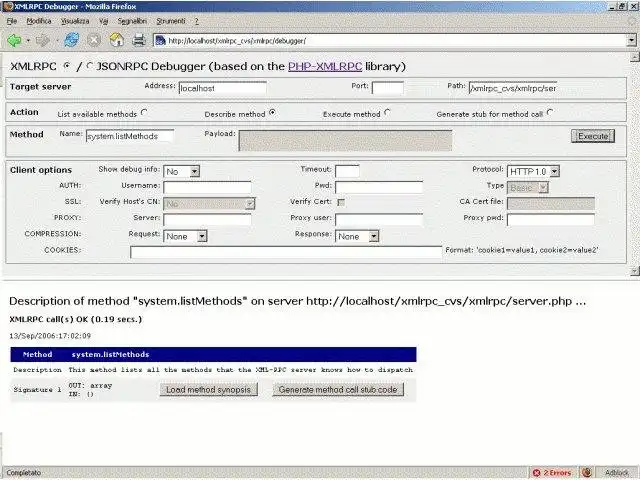The image size is (640, 480).
Task: Click the Method Name field
Action: click(x=130, y=136)
